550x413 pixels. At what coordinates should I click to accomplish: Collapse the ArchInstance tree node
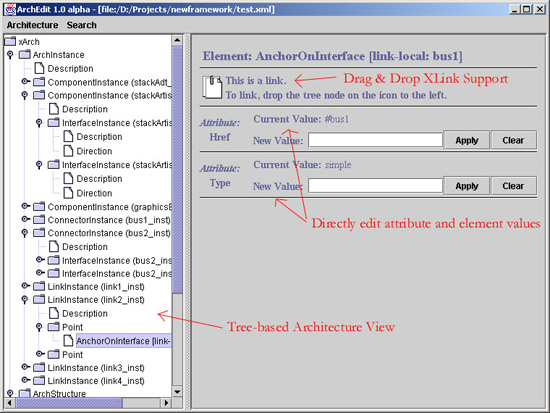tap(10, 54)
